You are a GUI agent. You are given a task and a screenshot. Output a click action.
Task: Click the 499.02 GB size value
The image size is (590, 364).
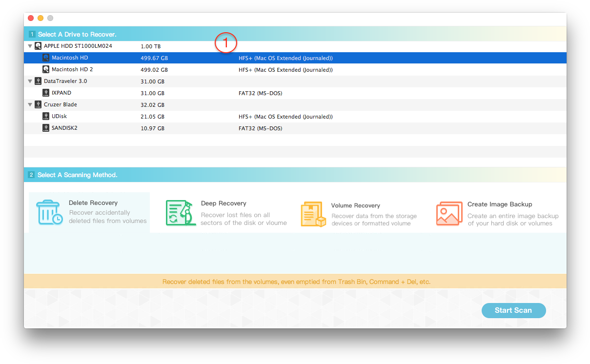(x=154, y=70)
